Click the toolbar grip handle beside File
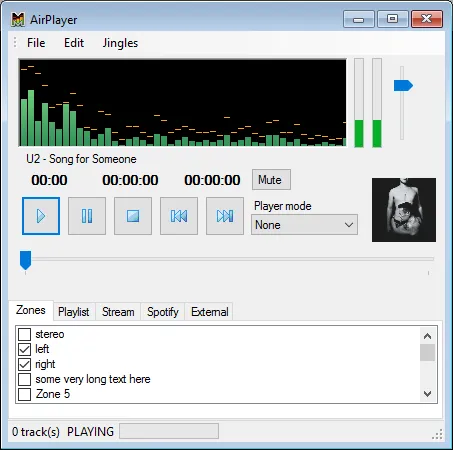Image resolution: width=453 pixels, height=450 pixels. tap(15, 43)
